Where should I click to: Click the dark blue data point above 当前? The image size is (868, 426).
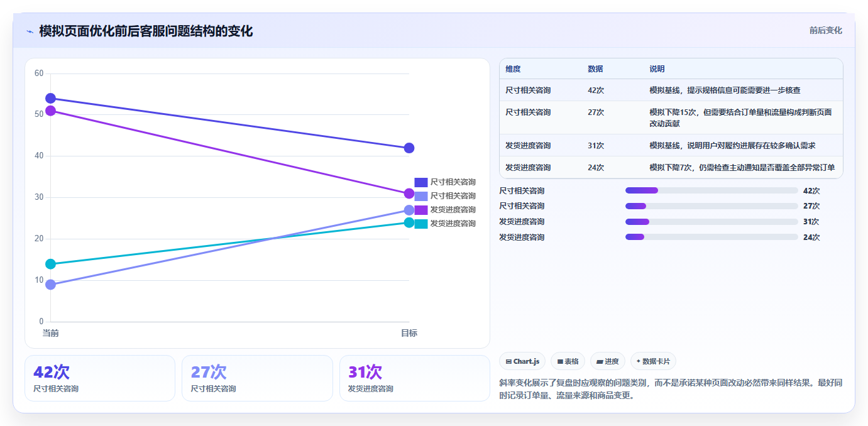(51, 99)
